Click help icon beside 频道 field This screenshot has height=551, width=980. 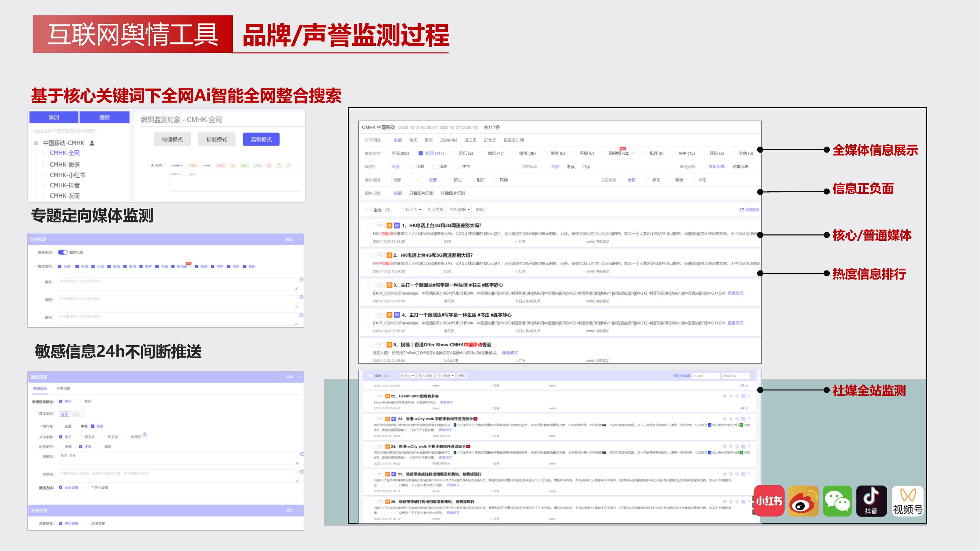point(301,297)
